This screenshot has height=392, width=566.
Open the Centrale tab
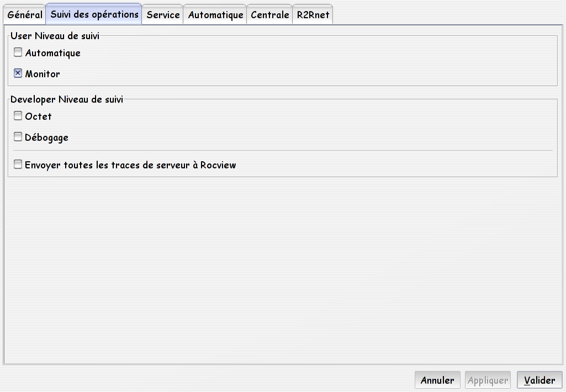pyautogui.click(x=269, y=15)
